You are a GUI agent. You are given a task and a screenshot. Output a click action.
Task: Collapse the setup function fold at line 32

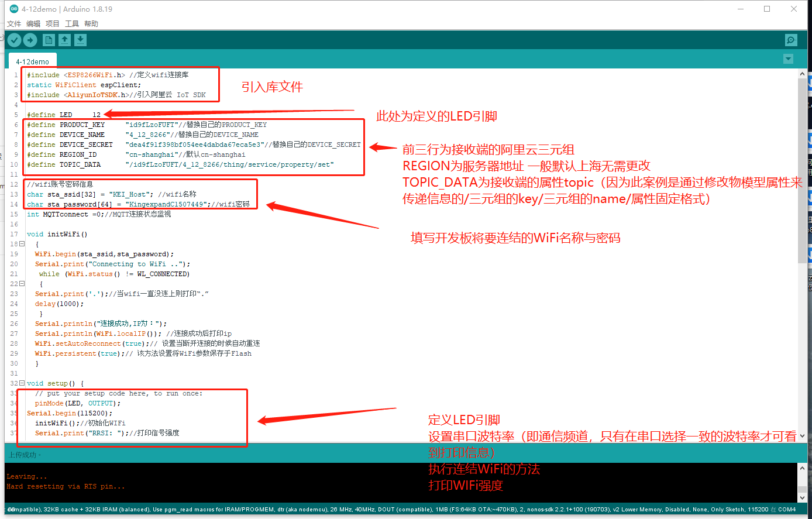pos(22,383)
